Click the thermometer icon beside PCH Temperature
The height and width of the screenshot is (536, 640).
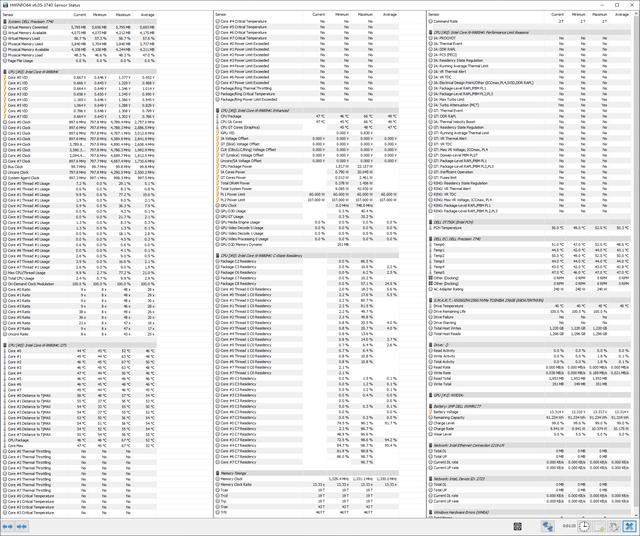coord(430,228)
